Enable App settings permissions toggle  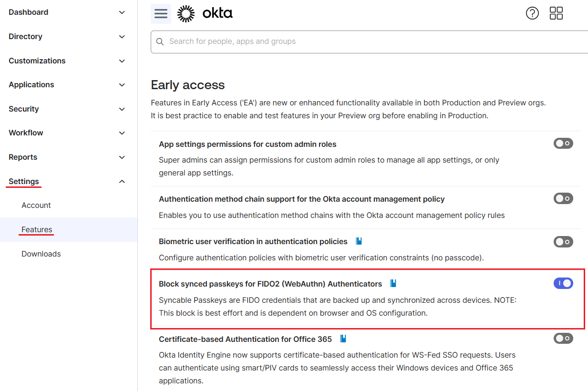(x=563, y=143)
